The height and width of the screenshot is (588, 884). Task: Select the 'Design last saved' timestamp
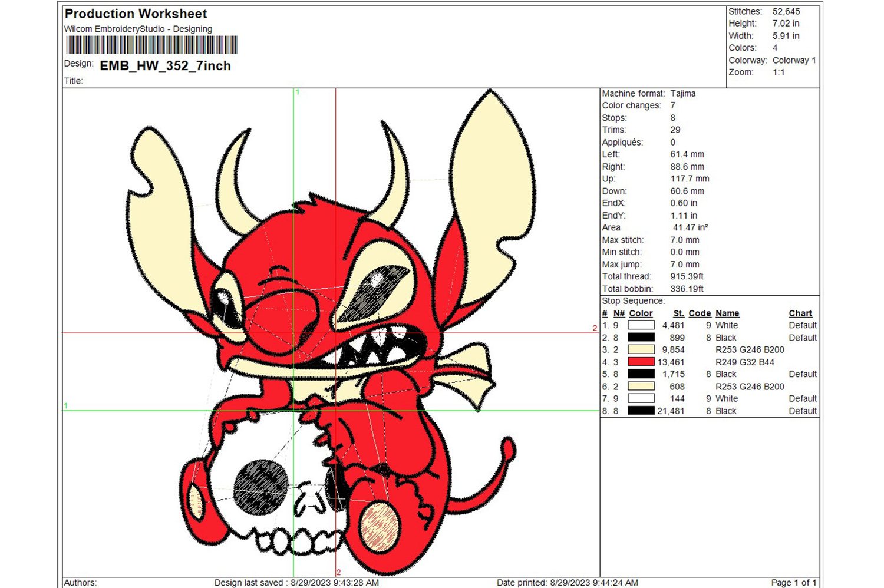296,583
